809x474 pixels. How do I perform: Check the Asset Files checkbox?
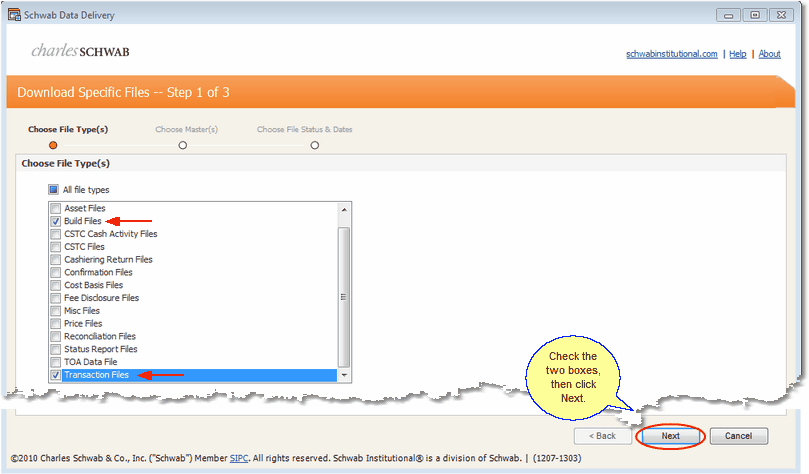pyautogui.click(x=56, y=208)
